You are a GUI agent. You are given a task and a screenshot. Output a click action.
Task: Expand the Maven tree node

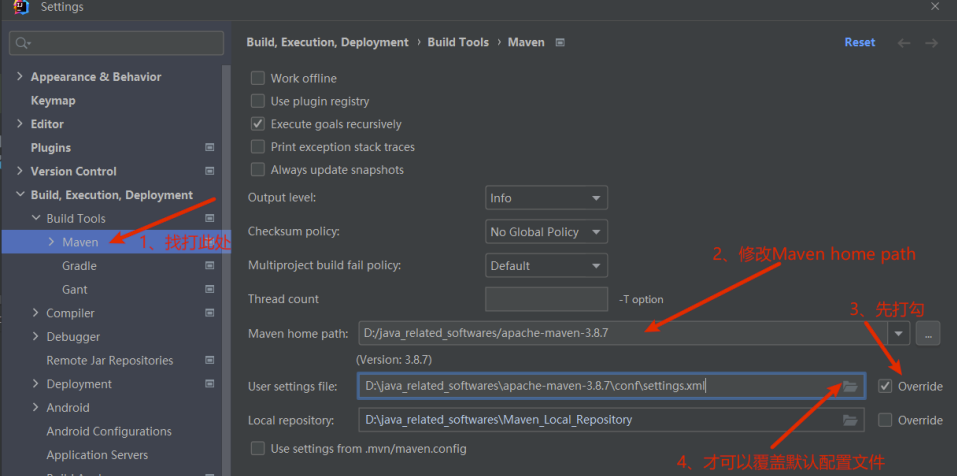(x=51, y=242)
